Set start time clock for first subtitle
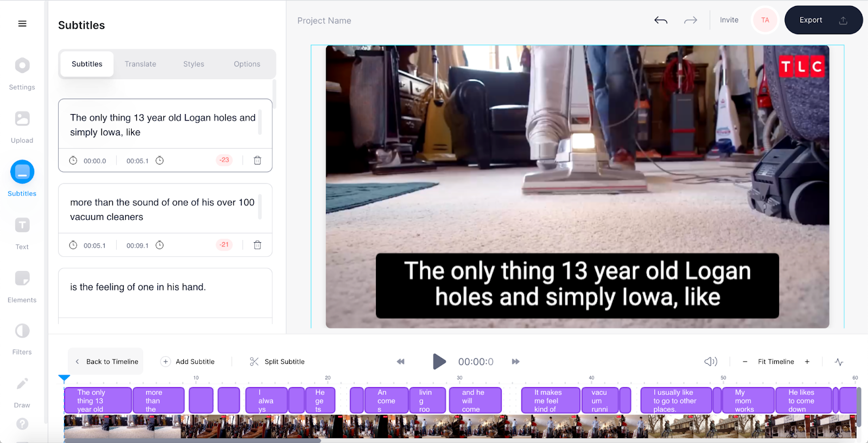 [x=73, y=160]
